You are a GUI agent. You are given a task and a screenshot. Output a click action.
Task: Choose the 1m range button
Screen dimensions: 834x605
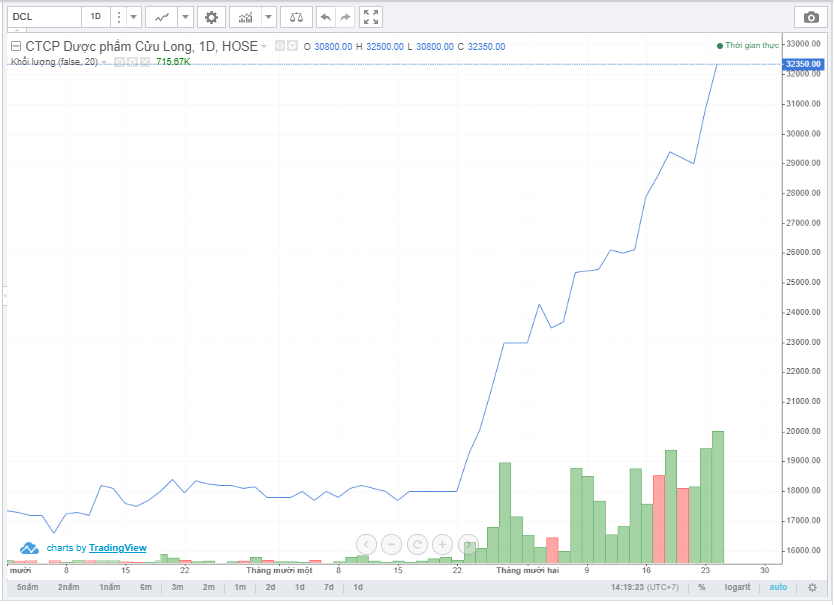(240, 587)
